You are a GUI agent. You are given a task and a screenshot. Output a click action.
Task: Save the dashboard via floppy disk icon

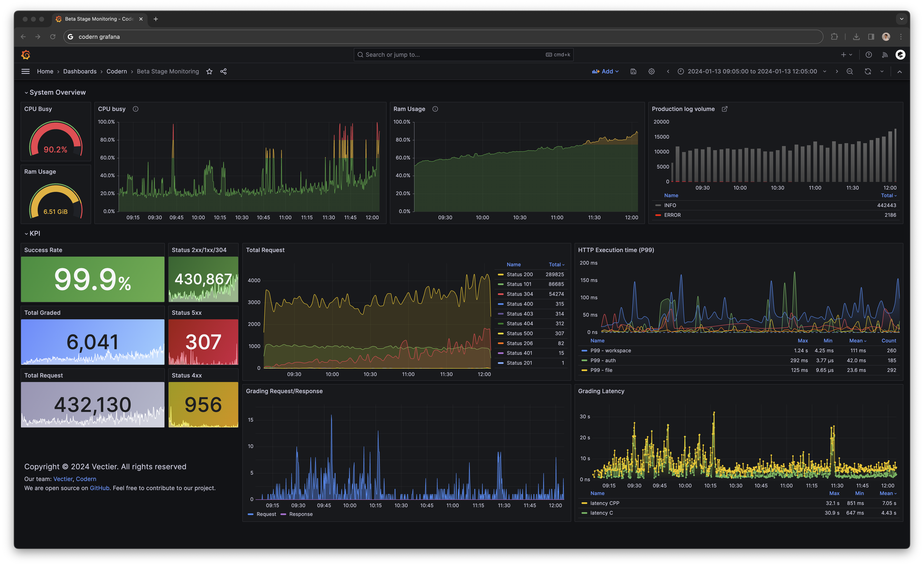(x=633, y=71)
